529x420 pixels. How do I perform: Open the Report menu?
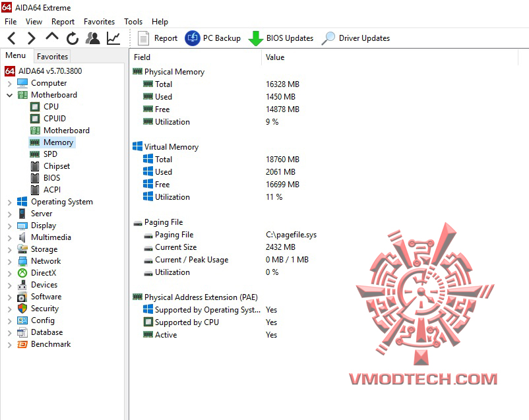(63, 22)
